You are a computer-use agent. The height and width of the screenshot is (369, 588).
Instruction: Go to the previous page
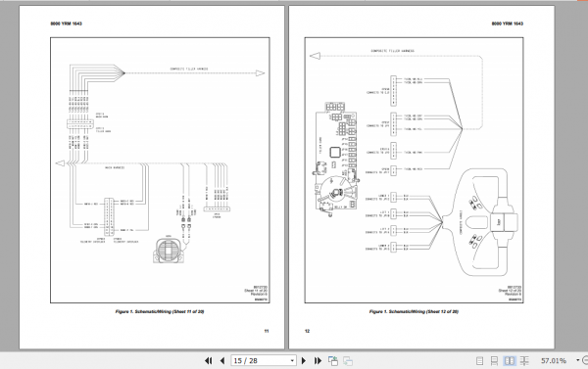(222, 361)
